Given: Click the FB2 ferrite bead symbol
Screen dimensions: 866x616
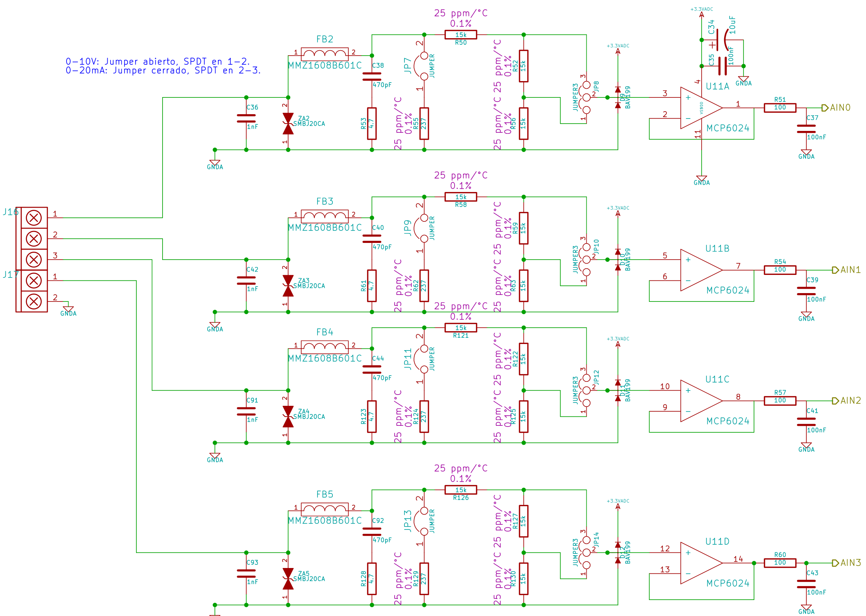Looking at the screenshot, I should [324, 55].
